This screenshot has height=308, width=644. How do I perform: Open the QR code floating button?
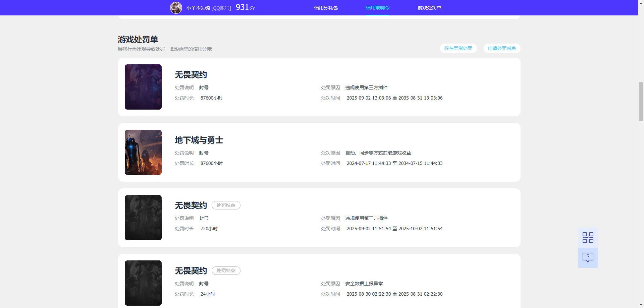pyautogui.click(x=588, y=238)
